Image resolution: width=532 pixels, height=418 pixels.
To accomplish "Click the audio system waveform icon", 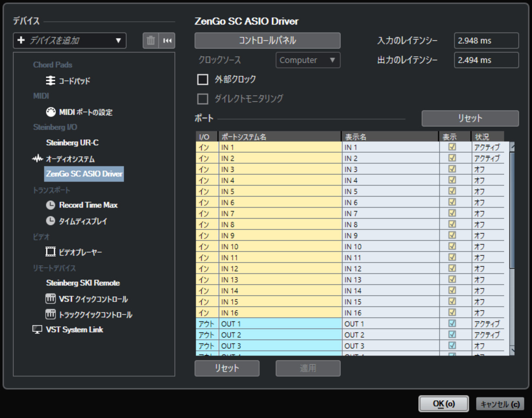I will click(38, 159).
